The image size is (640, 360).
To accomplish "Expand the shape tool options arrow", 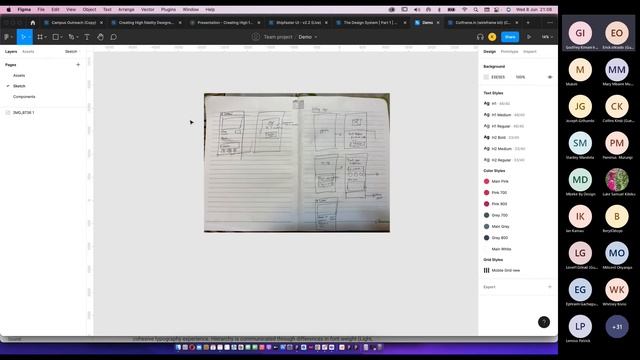I will pyautogui.click(x=61, y=37).
